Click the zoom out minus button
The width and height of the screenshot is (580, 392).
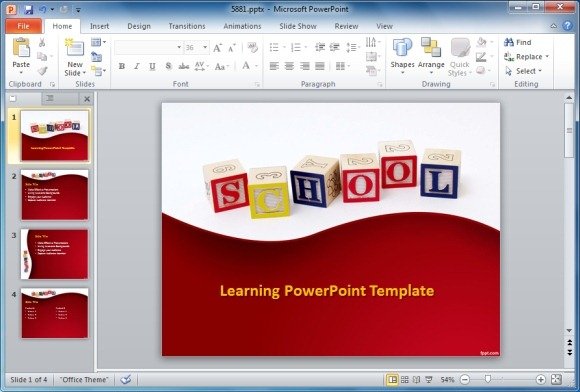click(465, 379)
